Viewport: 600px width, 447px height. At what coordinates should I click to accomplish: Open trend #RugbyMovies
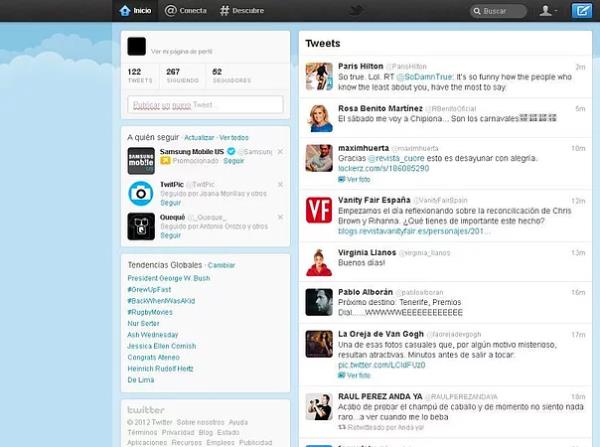coord(150,312)
